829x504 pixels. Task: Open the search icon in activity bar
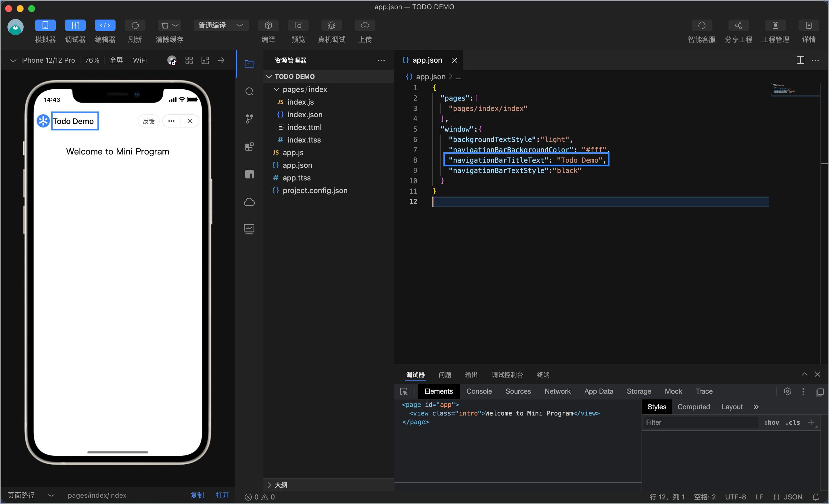coord(249,91)
